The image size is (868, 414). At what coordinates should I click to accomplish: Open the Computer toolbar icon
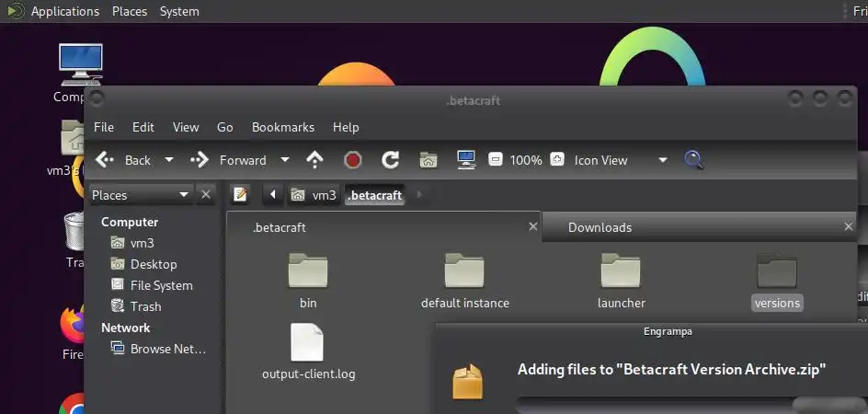[x=466, y=160]
